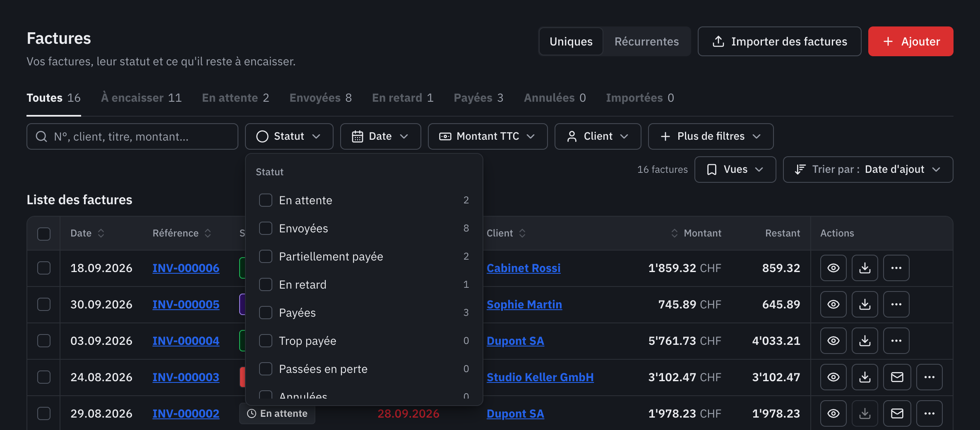The height and width of the screenshot is (430, 980).
Task: Change sorting via Trier par dropdown
Action: point(868,170)
